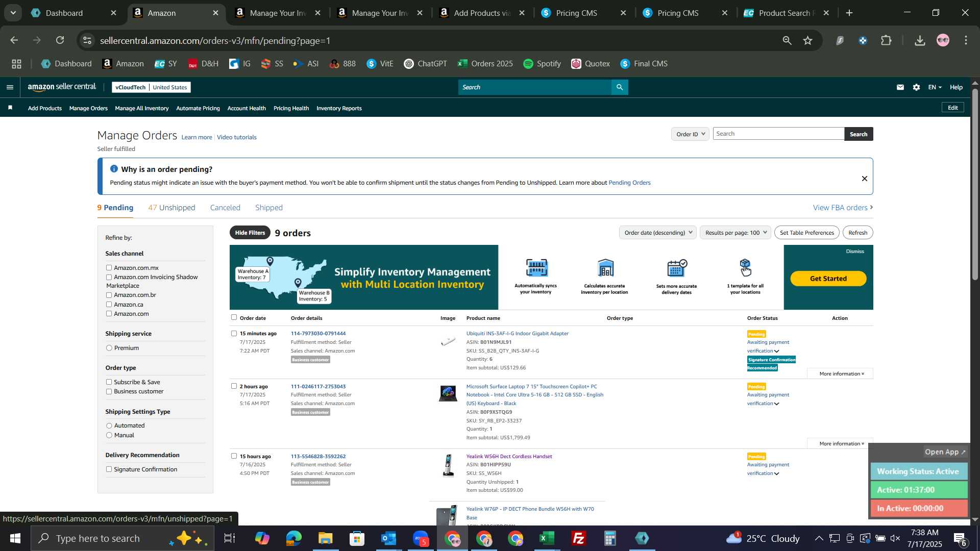The image size is (980, 551).
Task: Expand More information for the Surface Laptop order
Action: pos(841,444)
